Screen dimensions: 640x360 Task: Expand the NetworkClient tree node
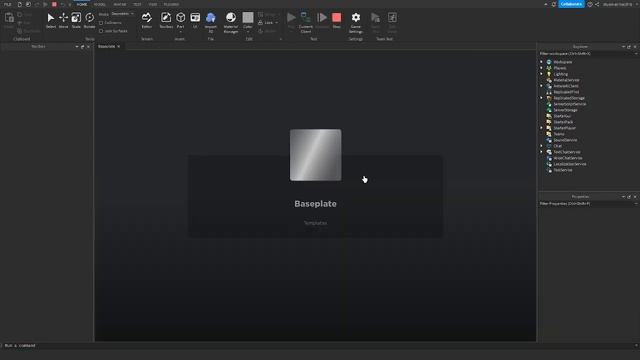pos(542,86)
